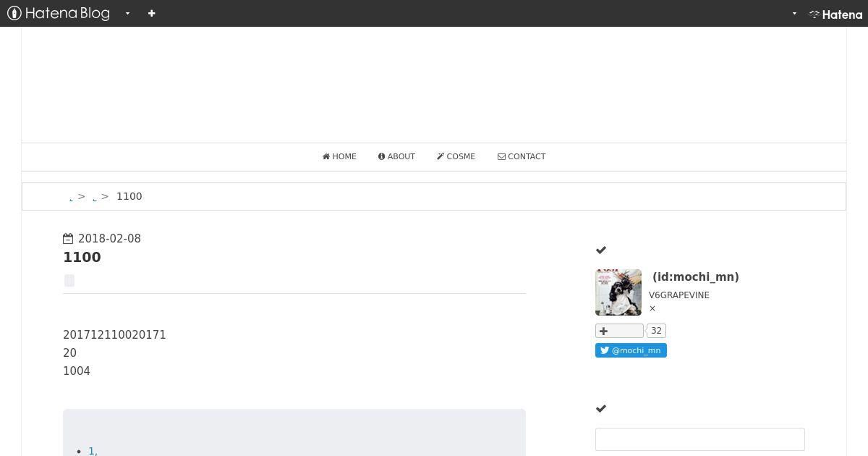868x456 pixels.
Task: Open the mochi_mn profile avatar
Action: [x=618, y=292]
